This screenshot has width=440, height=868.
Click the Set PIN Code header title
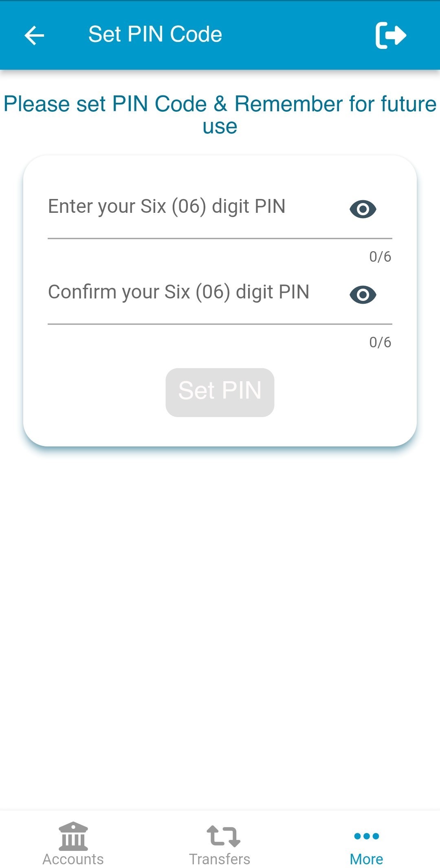click(x=155, y=34)
